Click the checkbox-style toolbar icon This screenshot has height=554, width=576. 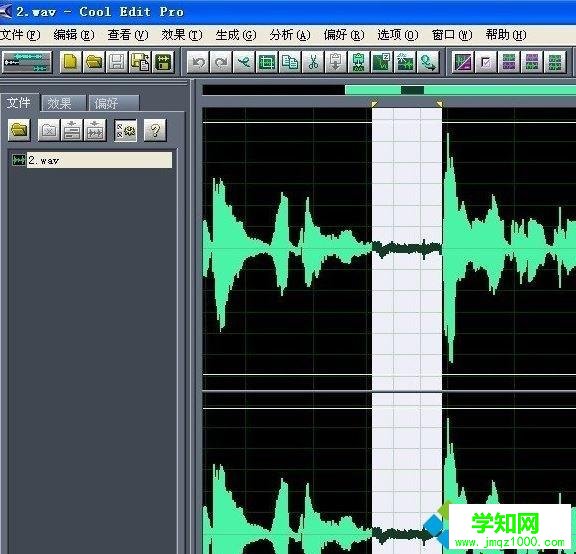486,62
